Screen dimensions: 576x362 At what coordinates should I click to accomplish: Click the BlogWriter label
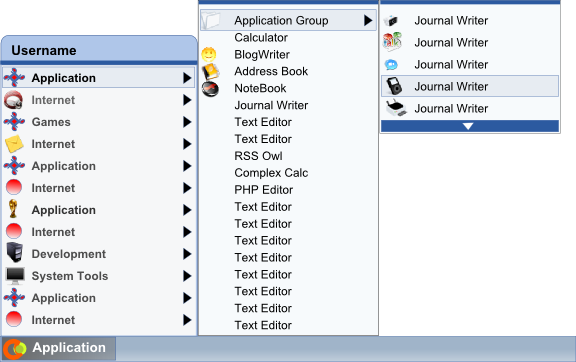pyautogui.click(x=262, y=54)
